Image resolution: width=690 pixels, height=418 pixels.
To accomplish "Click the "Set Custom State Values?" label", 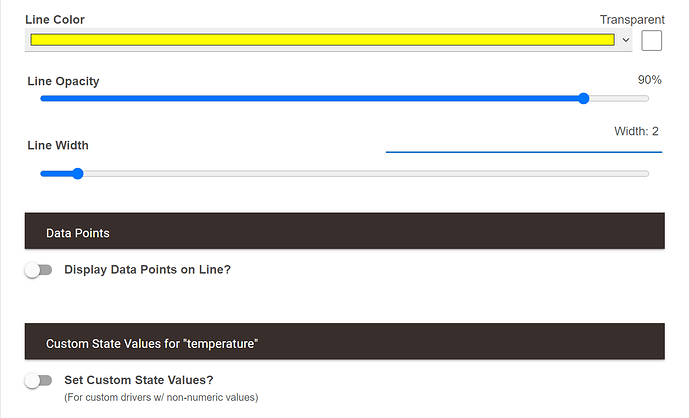I will (139, 379).
